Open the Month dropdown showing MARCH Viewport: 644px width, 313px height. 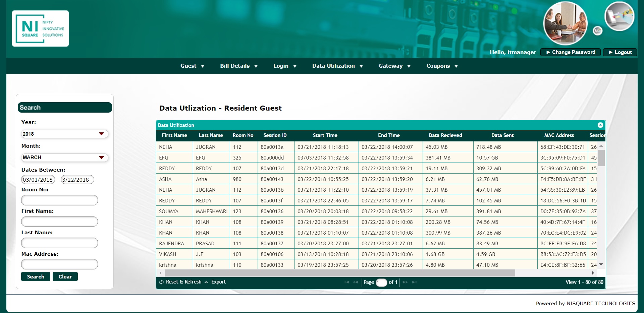click(64, 158)
